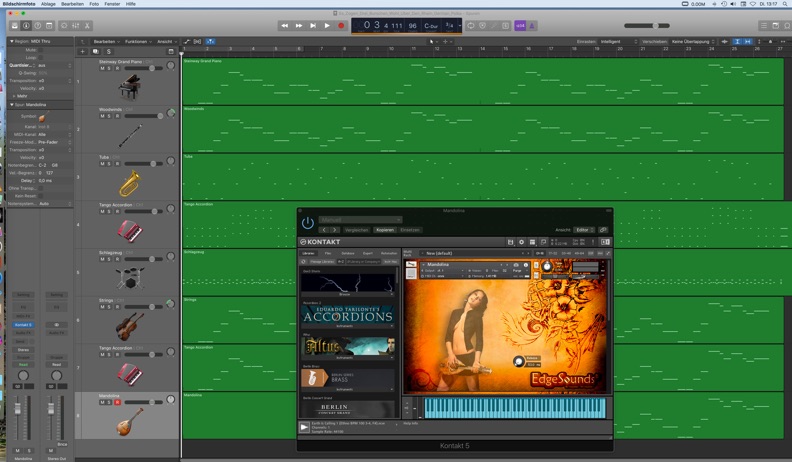Open the Verschieben Keine Überlappung dropdown
Screen dimensions: 792x462
693,41
